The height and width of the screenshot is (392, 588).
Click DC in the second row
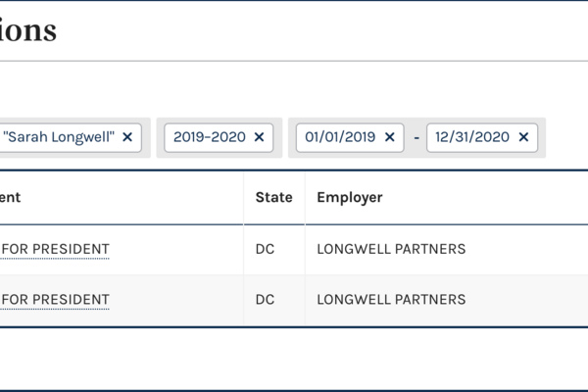265,299
